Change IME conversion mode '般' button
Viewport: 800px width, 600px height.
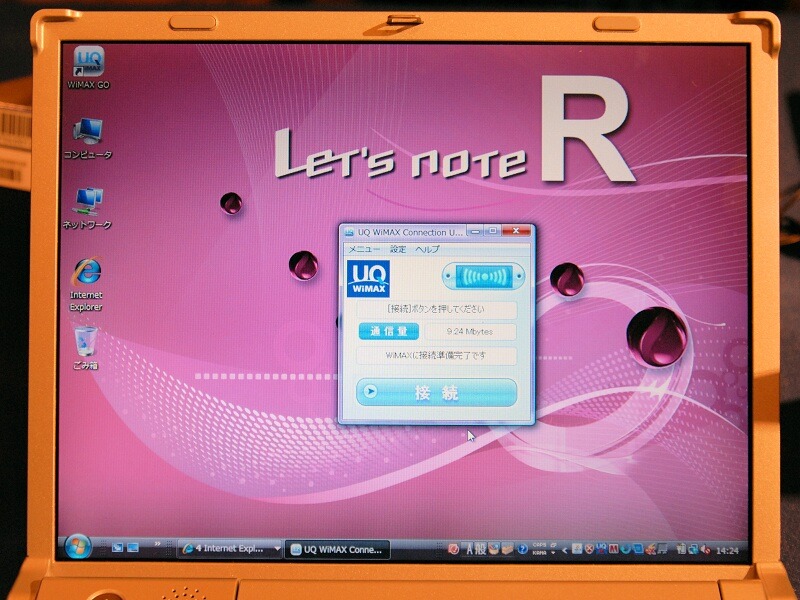point(480,549)
